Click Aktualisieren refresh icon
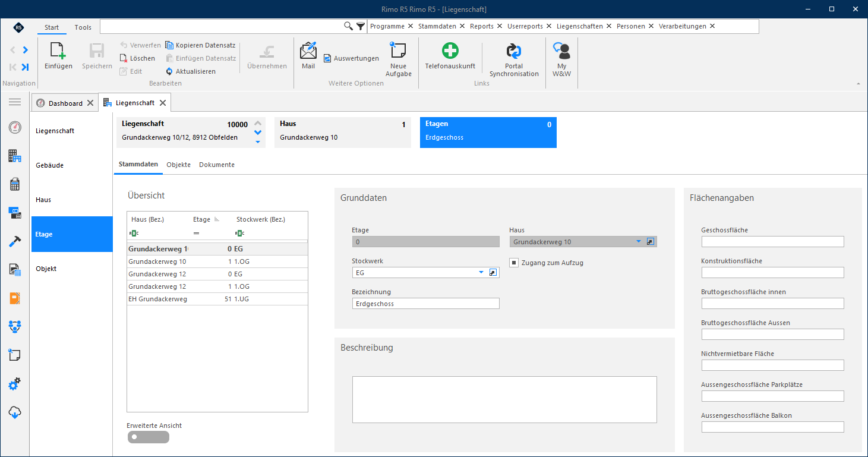The width and height of the screenshot is (868, 457). 169,71
